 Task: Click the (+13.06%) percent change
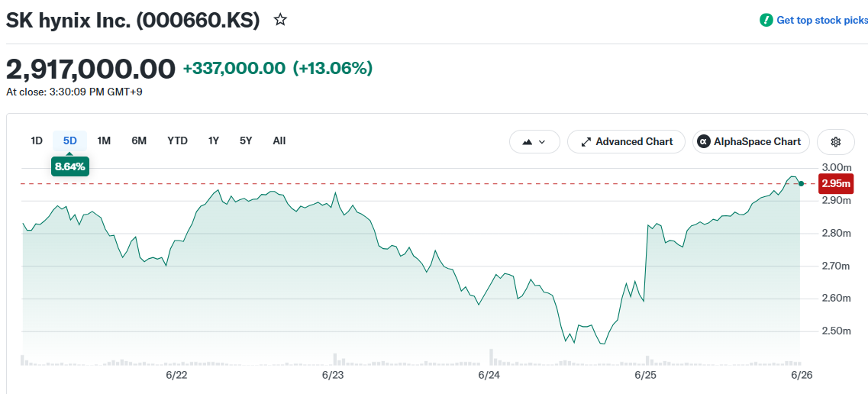click(x=333, y=69)
